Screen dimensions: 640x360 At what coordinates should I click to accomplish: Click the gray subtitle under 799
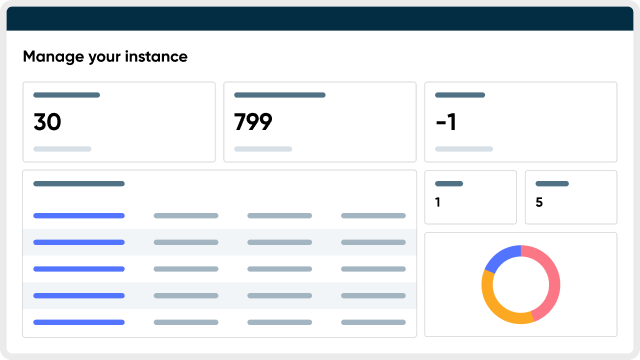pyautogui.click(x=263, y=149)
